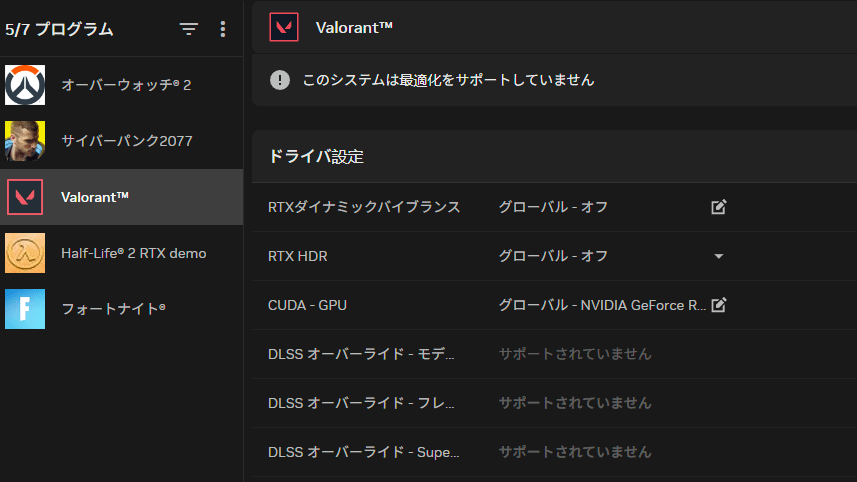The width and height of the screenshot is (857, 482).
Task: Open the three-dot more options menu
Action: (222, 30)
